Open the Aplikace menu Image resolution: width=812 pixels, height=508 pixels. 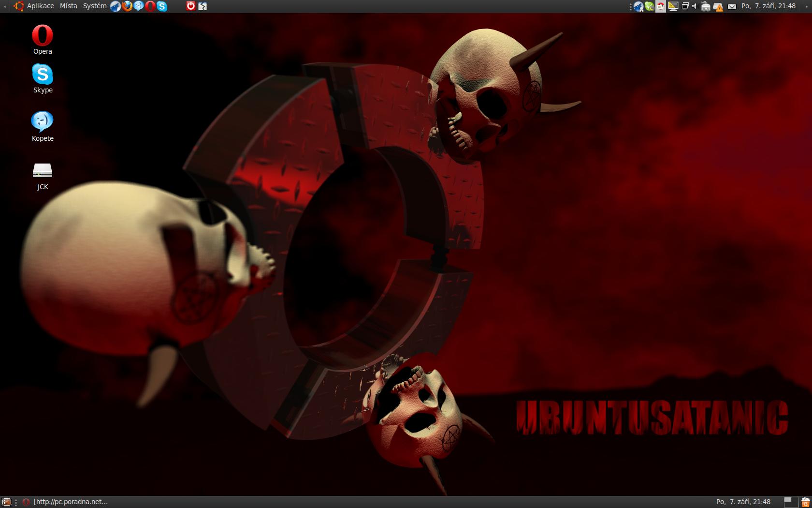(x=41, y=6)
